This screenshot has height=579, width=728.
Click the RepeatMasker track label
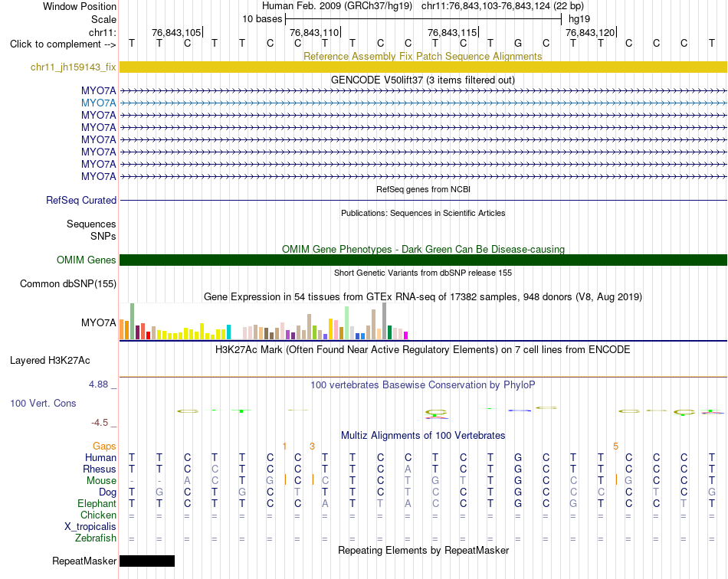(84, 561)
